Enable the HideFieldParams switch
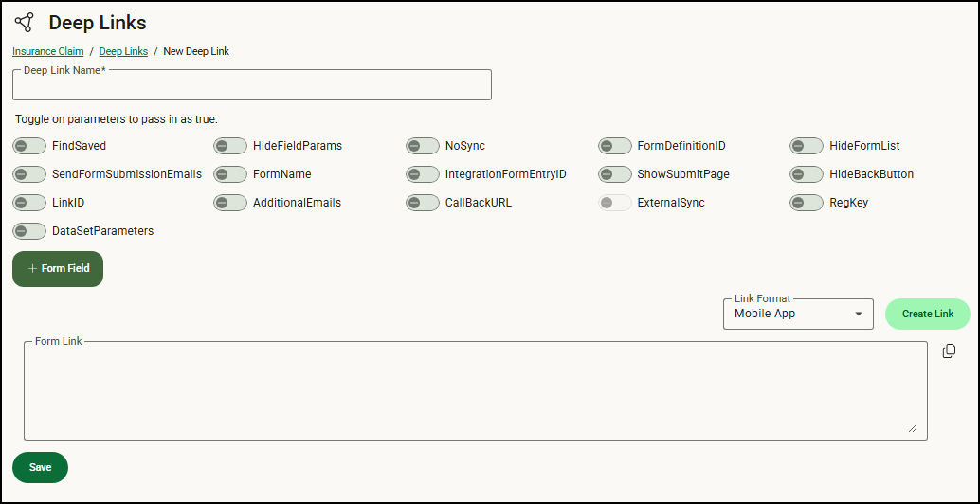The width and height of the screenshot is (980, 504). [230, 146]
